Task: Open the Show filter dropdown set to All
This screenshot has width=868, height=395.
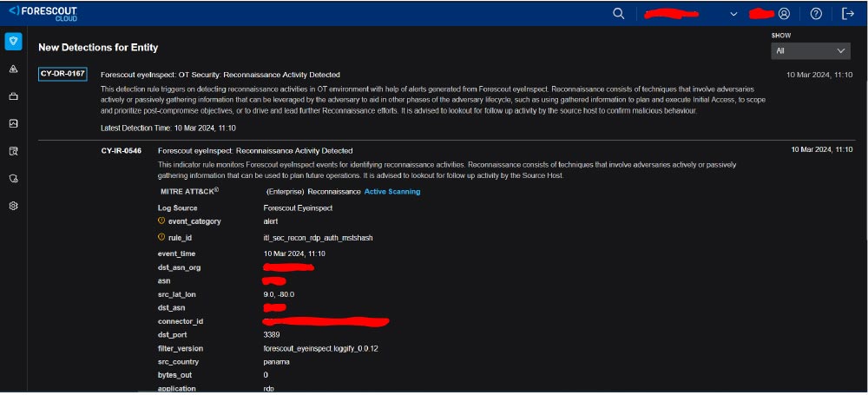Action: point(810,51)
